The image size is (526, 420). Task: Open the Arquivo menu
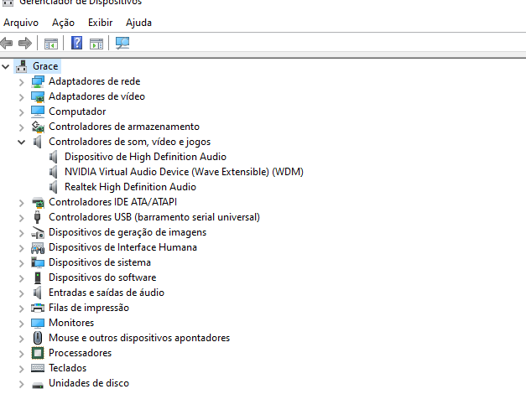(21, 23)
